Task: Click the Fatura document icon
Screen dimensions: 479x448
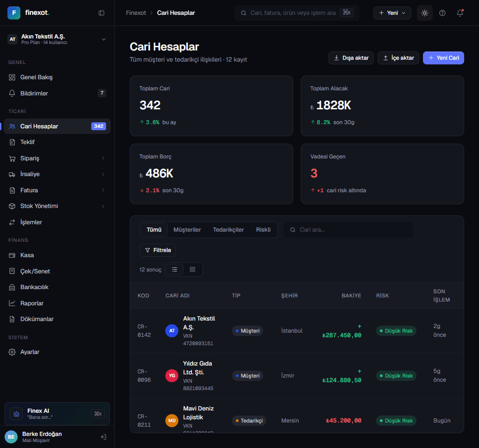Action: 12,190
